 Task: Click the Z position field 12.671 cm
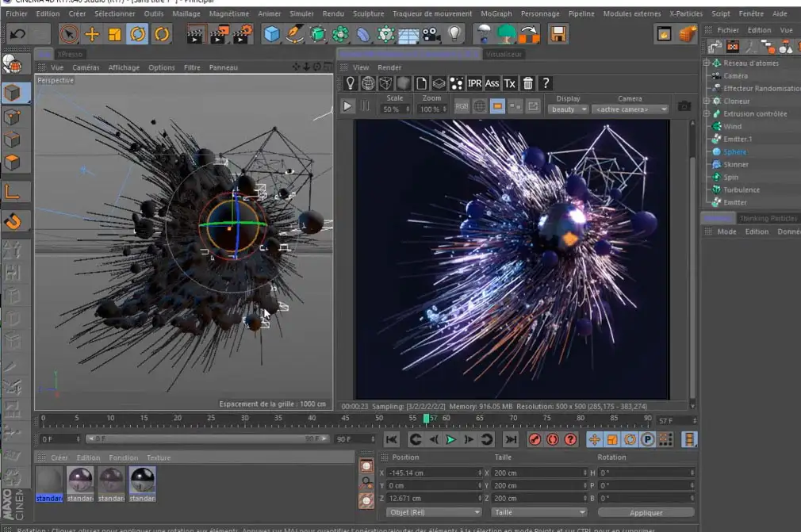pos(435,498)
